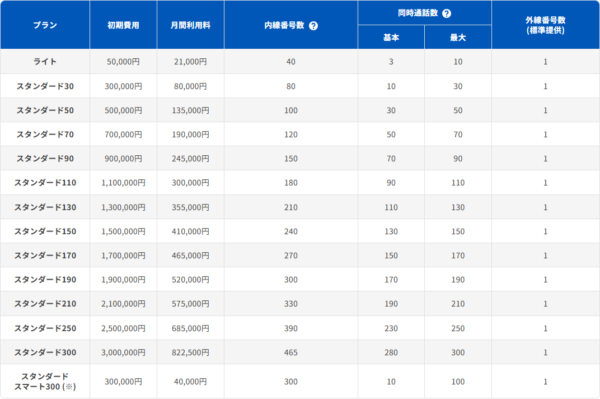Click the 465,000円 monthly fee cell
Screen dimensions: 600x399
tap(191, 255)
